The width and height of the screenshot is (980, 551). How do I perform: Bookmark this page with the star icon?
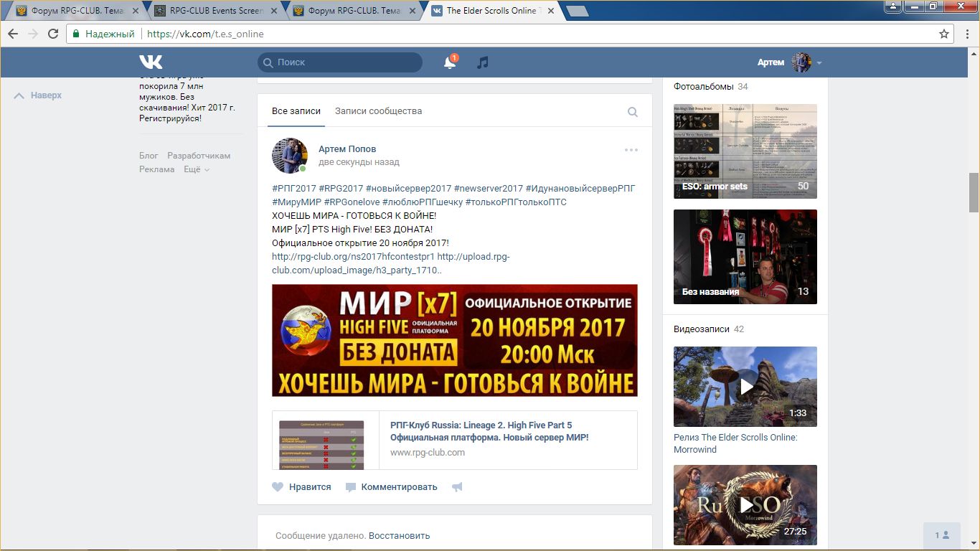tap(944, 34)
